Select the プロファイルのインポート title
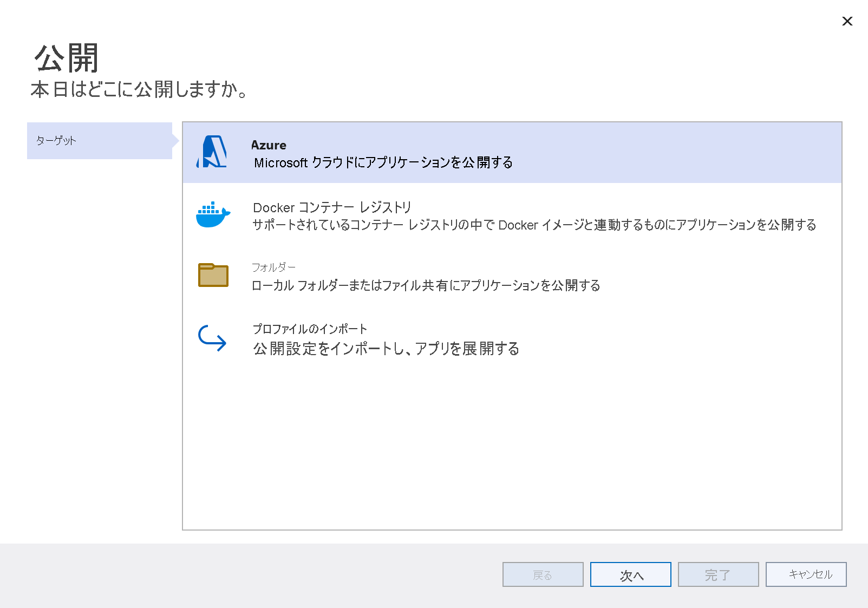 (310, 329)
